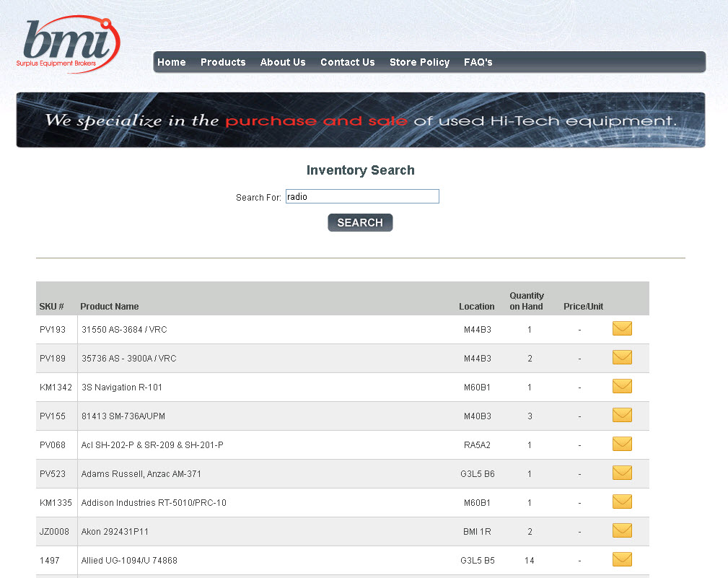Screen dimensions: 728x578
Task: Email inquiry for 35736 AS - 3900A / VRC
Action: (622, 357)
